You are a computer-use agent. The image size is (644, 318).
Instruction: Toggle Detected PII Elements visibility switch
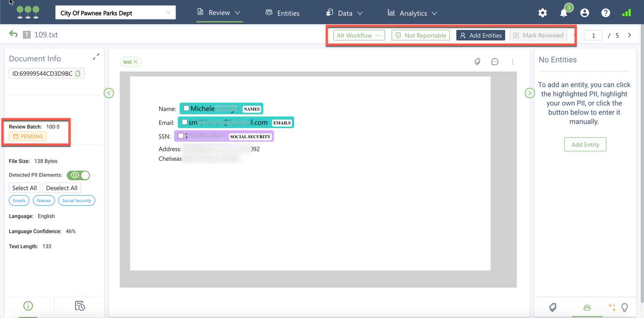(x=78, y=175)
